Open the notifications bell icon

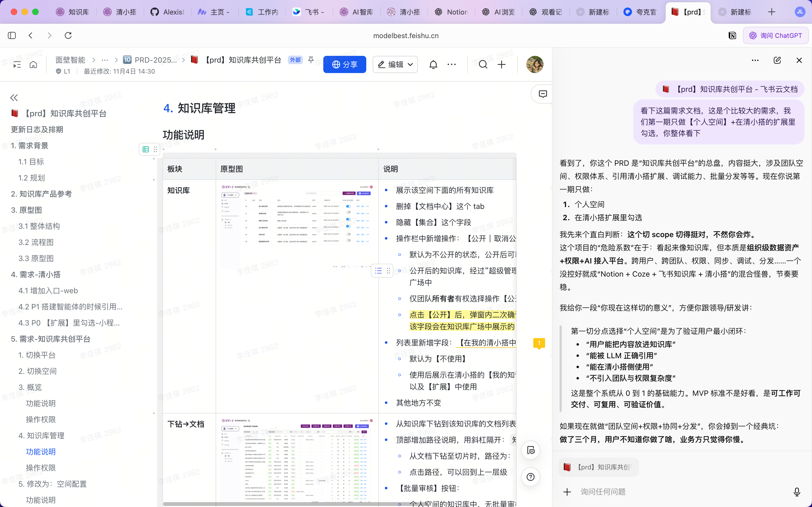pos(433,64)
